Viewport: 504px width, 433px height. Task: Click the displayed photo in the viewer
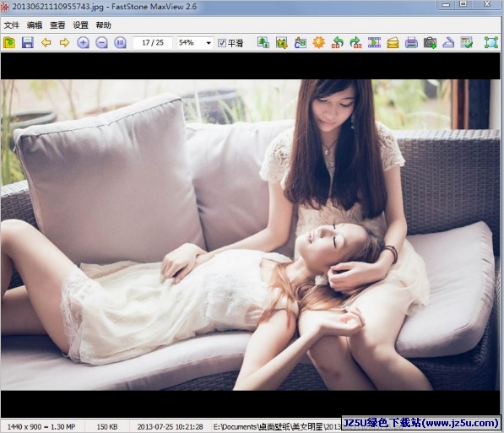[251, 235]
